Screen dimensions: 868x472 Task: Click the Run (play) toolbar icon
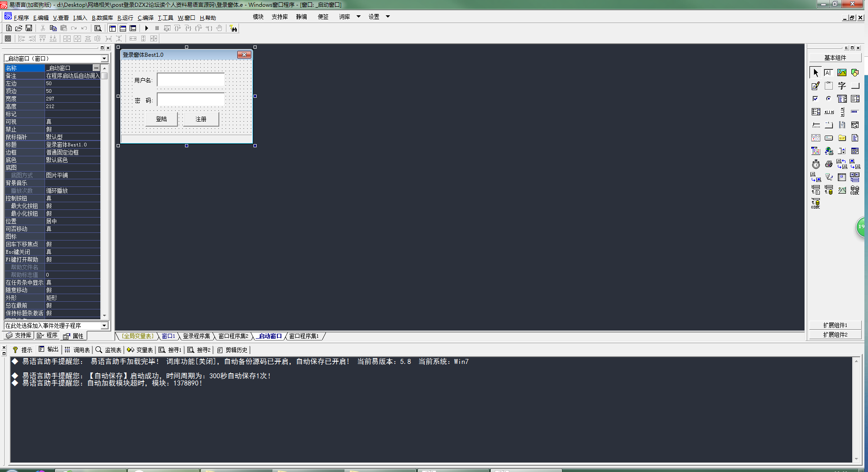pos(146,28)
